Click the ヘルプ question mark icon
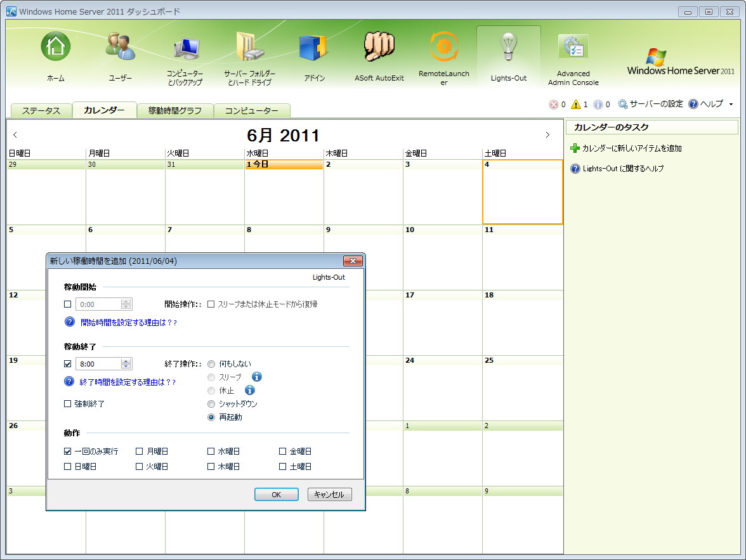 (693, 104)
